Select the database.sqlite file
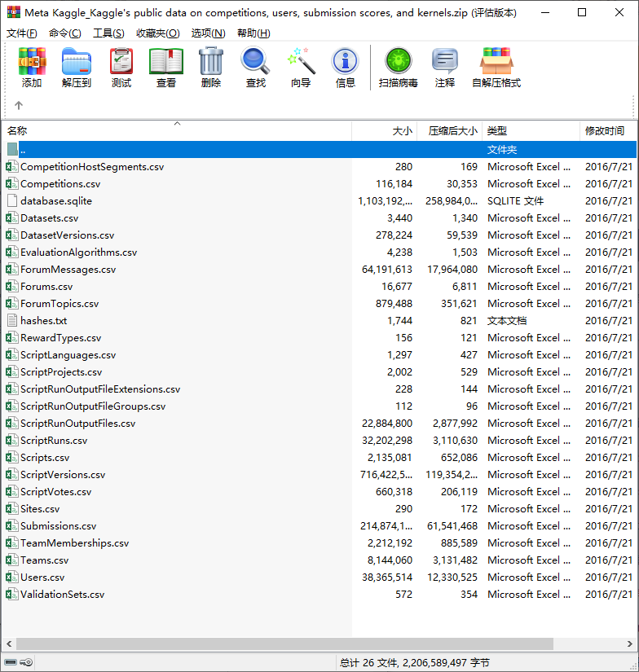 pos(56,201)
